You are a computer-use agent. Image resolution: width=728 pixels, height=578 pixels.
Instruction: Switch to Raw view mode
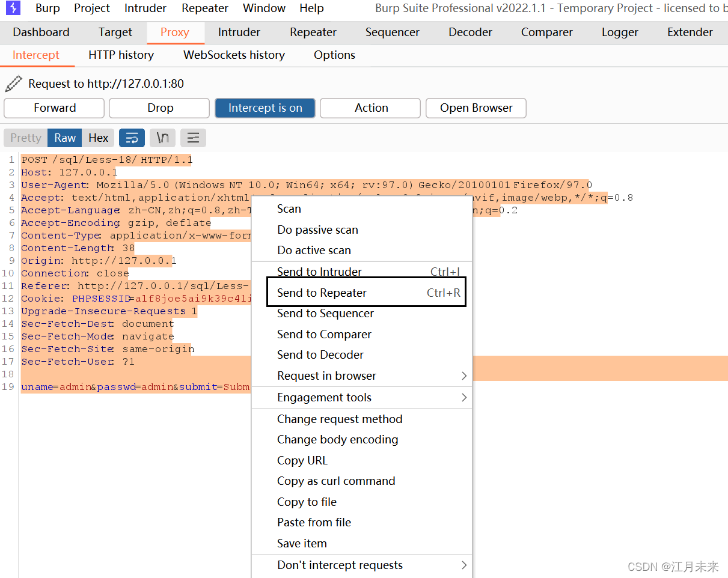65,138
